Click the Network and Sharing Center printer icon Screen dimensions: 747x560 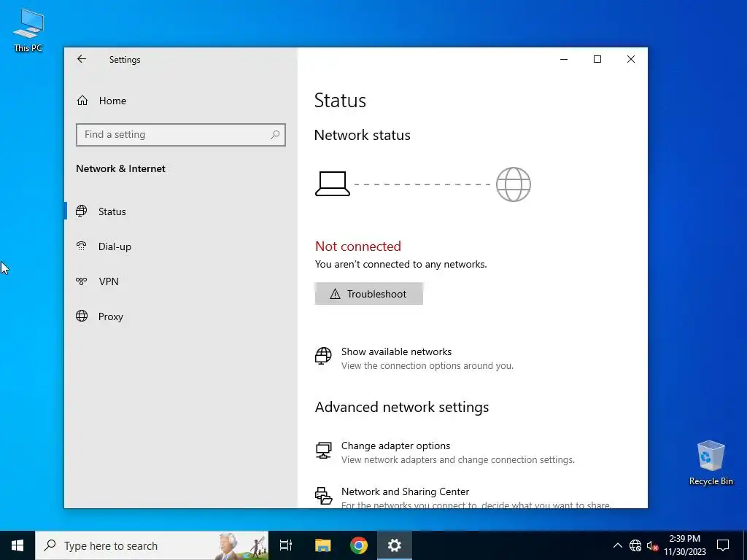323,496
